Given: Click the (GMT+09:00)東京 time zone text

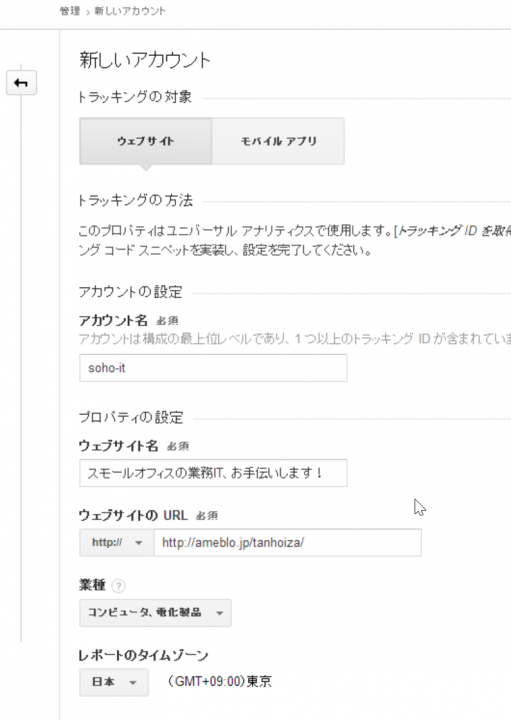Looking at the screenshot, I should (x=219, y=681).
